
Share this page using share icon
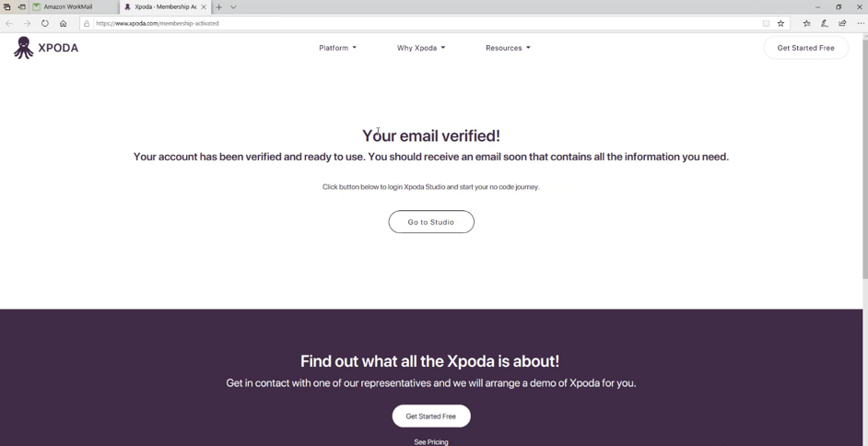842,23
